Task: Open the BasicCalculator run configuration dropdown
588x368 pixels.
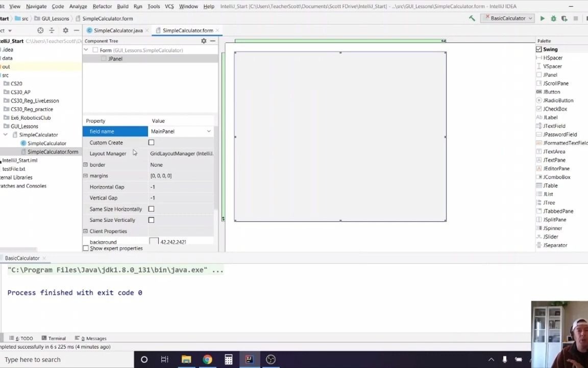Action: (x=507, y=18)
